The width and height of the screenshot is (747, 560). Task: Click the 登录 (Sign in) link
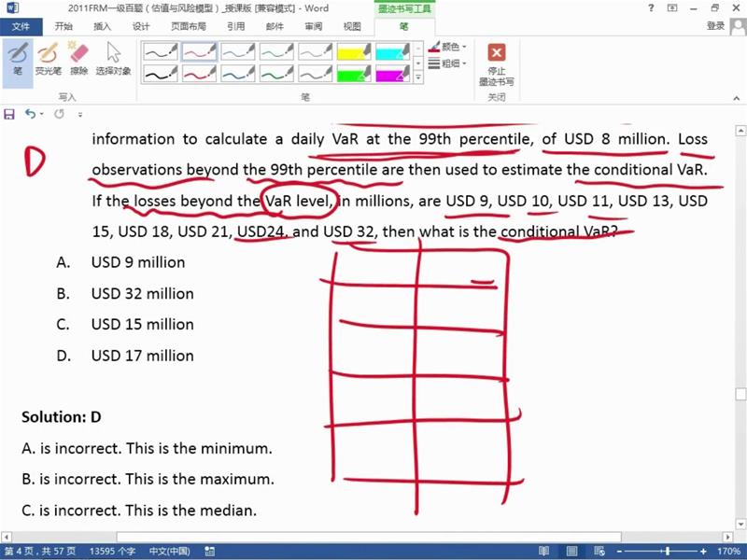(x=716, y=26)
